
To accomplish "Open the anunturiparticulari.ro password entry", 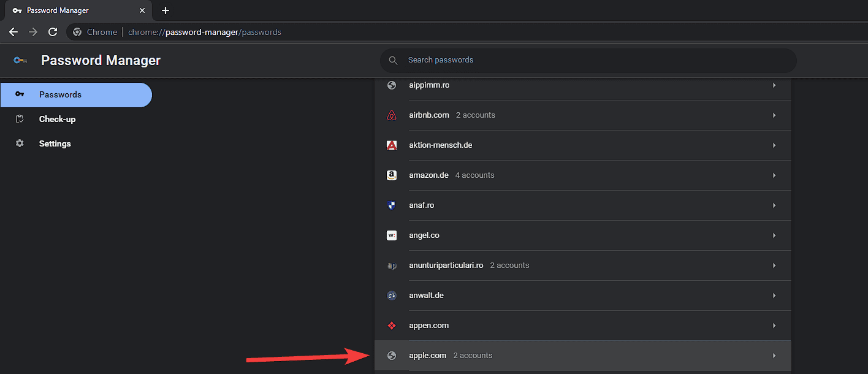I will 583,265.
